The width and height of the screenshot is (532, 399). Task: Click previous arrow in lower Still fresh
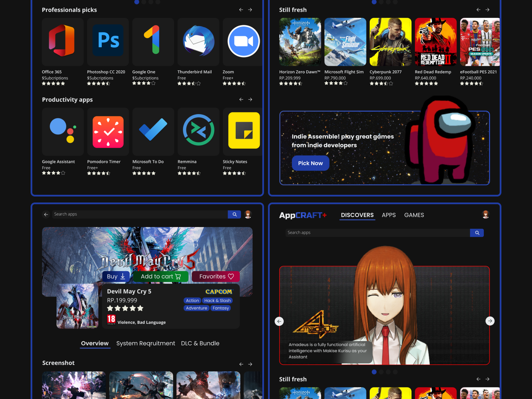point(478,379)
